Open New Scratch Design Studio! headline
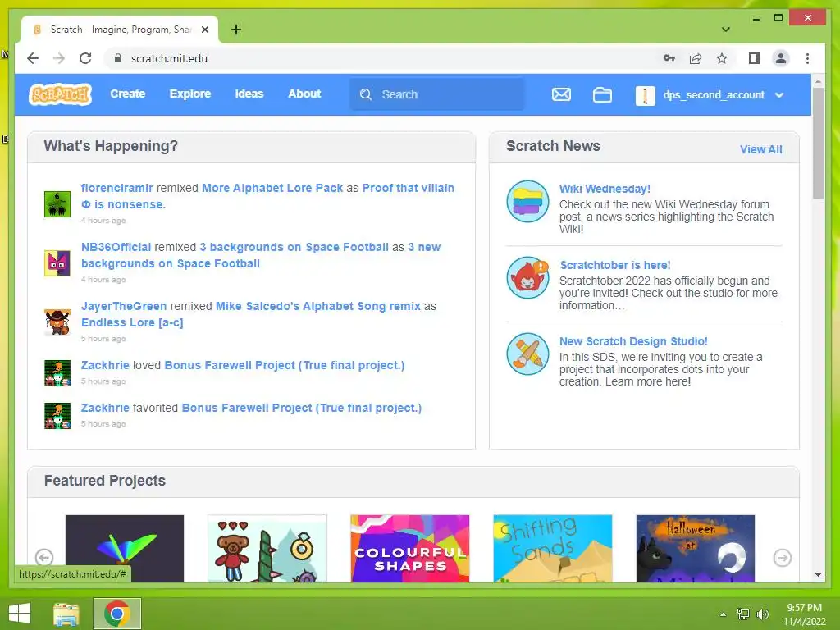The image size is (840, 630). pyautogui.click(x=633, y=341)
